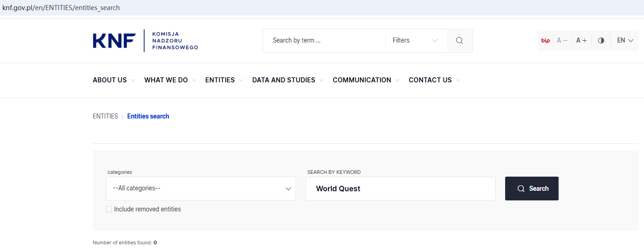644x248 pixels.
Task: Tick the Include removed entities checkbox
Action: click(x=109, y=210)
